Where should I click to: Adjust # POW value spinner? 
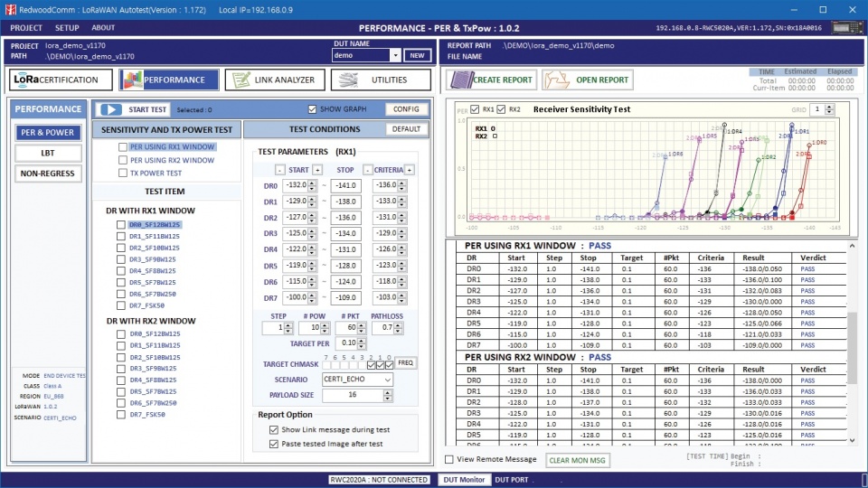pyautogui.click(x=325, y=328)
